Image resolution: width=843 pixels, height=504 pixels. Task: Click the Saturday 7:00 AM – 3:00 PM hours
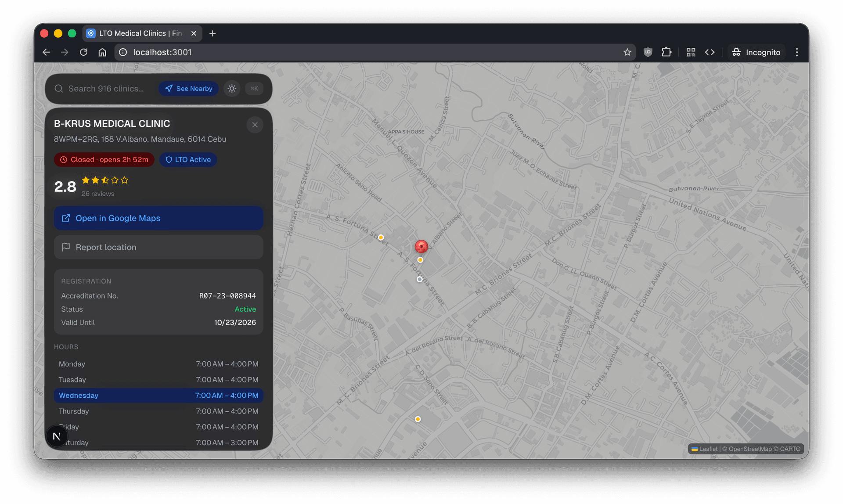pyautogui.click(x=227, y=443)
